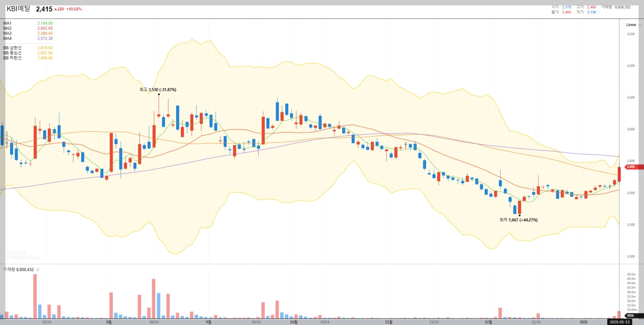Remove the 거래량 volume panel via its x icon
This screenshot has width=644, height=325.
(38, 269)
